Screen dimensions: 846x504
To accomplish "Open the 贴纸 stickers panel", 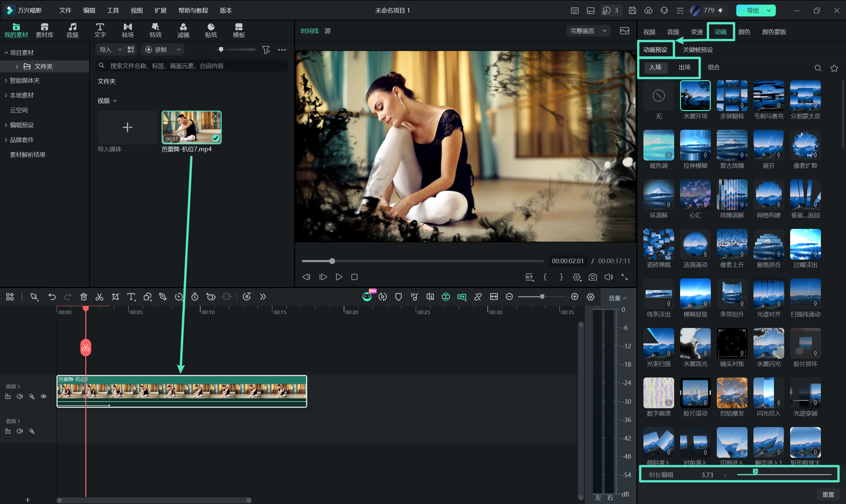I will point(211,30).
